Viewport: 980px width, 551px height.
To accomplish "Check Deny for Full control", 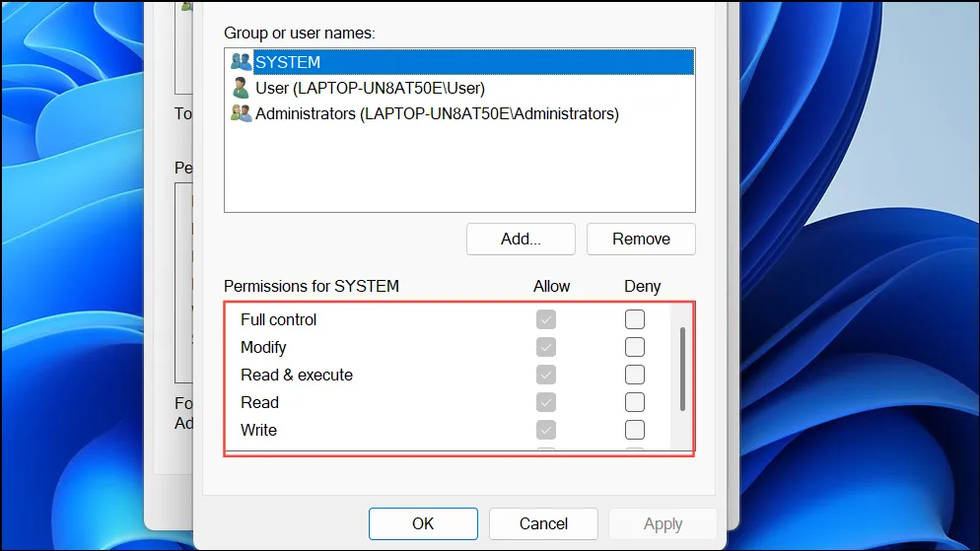I will 634,319.
